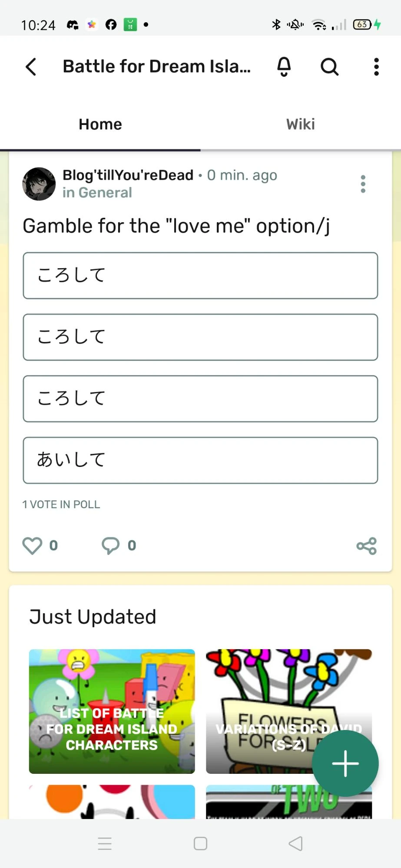Go back with the back chevron

click(30, 67)
